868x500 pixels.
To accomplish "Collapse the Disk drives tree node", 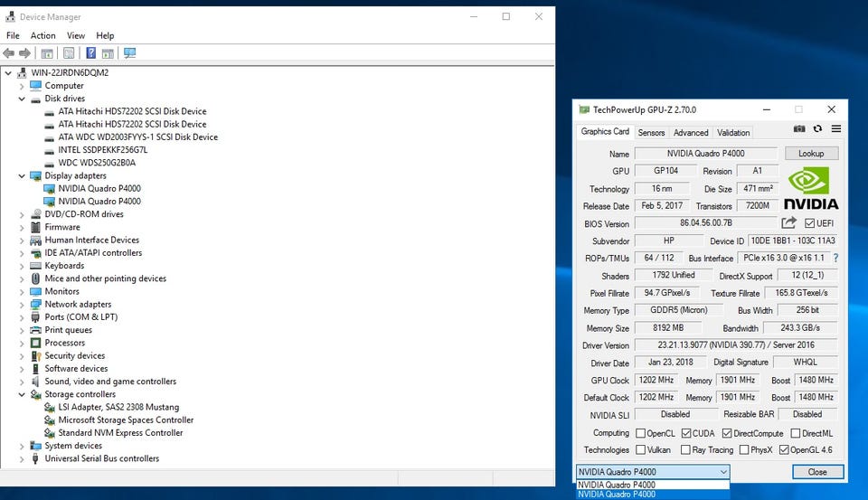I will pyautogui.click(x=22, y=99).
